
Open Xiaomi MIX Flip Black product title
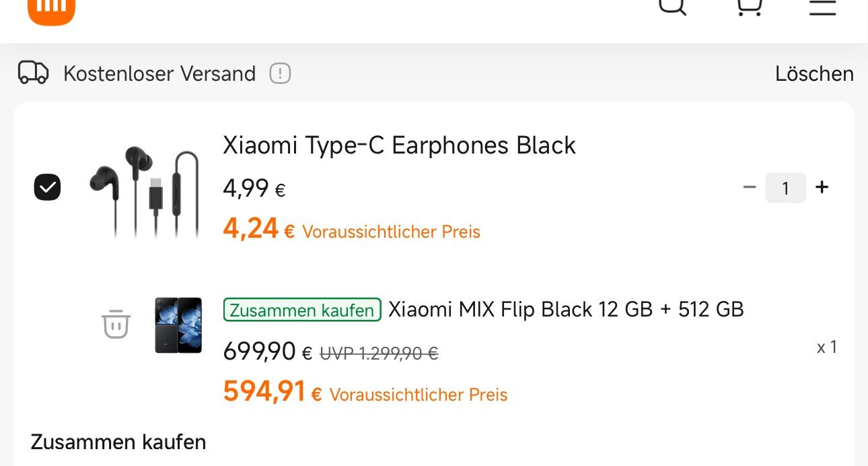coord(566,310)
